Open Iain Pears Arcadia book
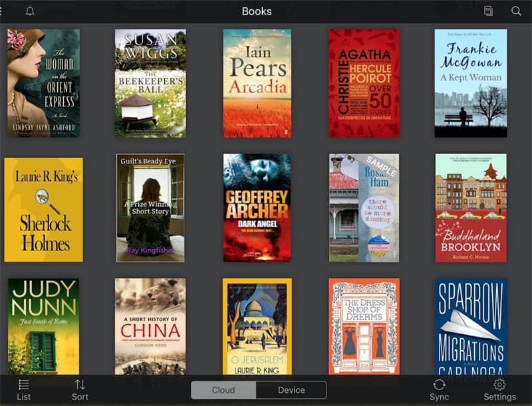 (257, 83)
